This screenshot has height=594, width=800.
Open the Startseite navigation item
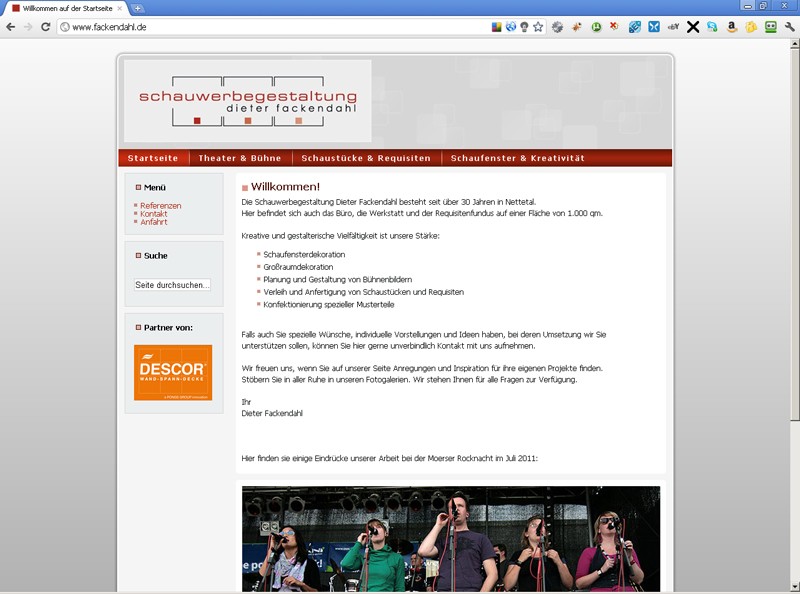click(153, 158)
